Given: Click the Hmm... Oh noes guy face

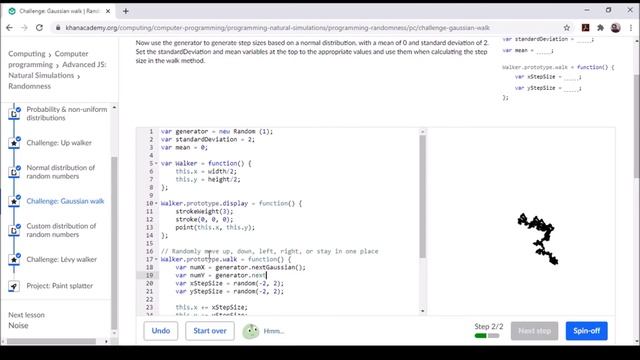Looking at the screenshot, I should click(x=251, y=331).
